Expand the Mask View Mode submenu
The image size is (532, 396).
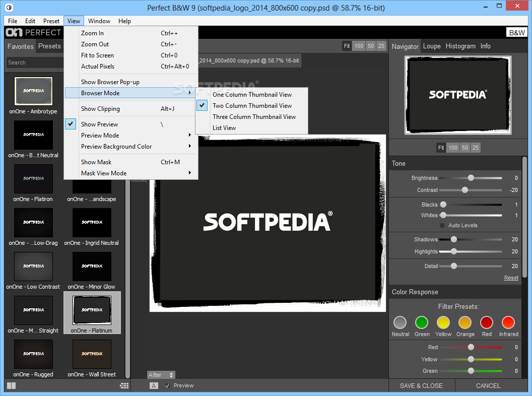click(131, 173)
